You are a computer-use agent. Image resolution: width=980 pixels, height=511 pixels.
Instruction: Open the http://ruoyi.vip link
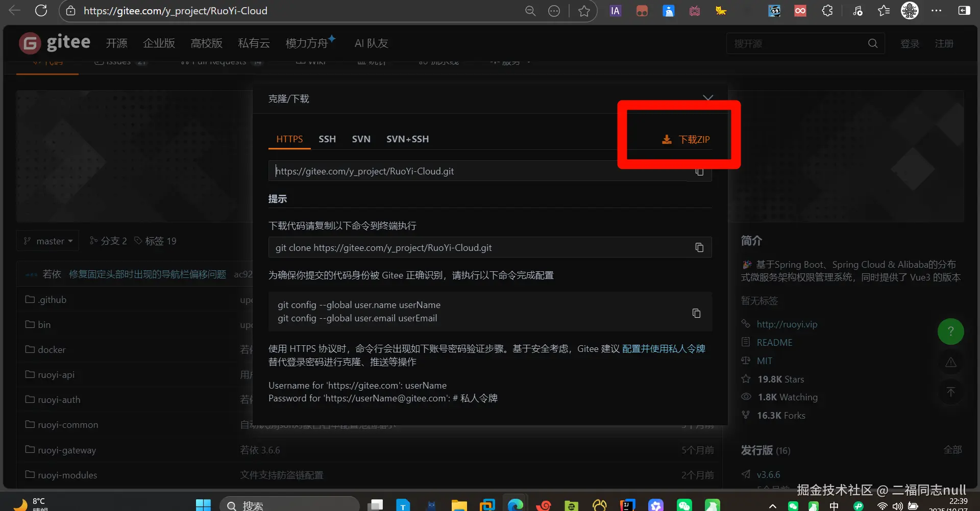coord(787,324)
